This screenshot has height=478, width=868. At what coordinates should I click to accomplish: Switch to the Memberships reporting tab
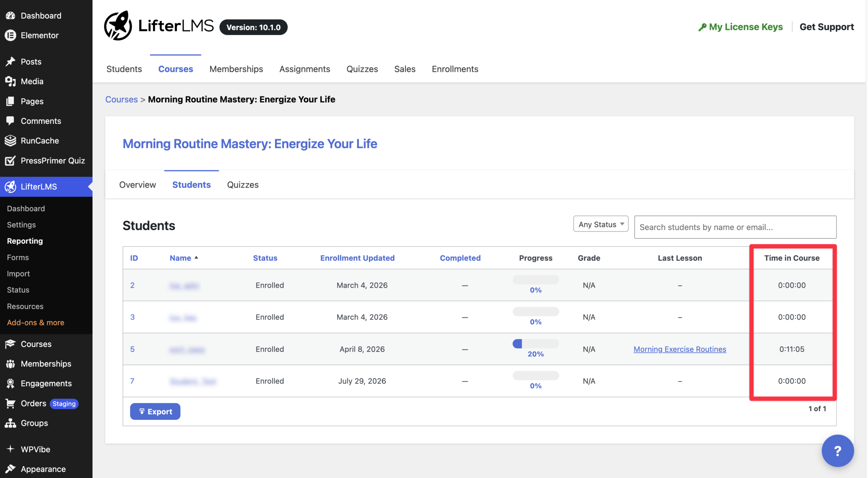(x=236, y=69)
